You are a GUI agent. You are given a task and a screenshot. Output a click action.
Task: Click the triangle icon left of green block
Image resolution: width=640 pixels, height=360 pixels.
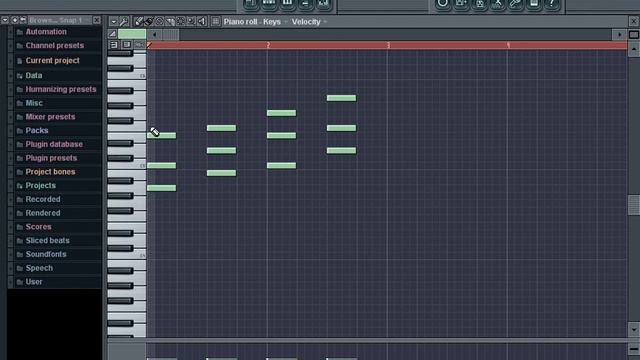(113, 34)
